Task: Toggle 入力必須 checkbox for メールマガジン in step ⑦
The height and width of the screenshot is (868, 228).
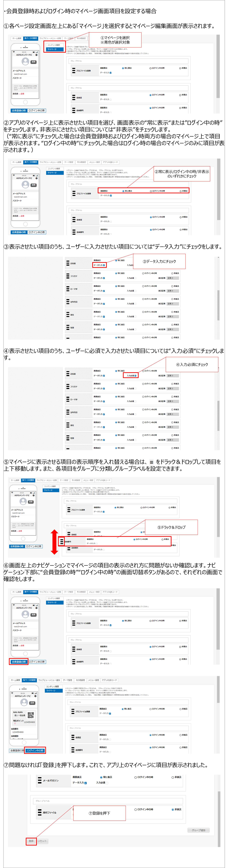Action: pos(107,783)
